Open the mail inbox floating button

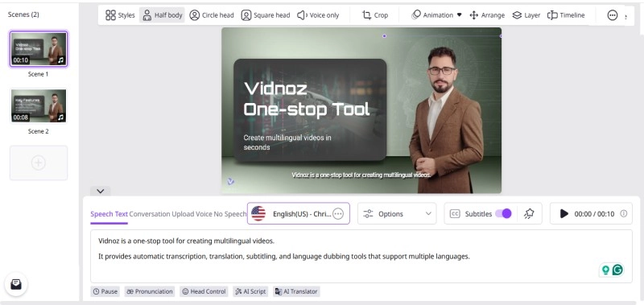click(15, 284)
